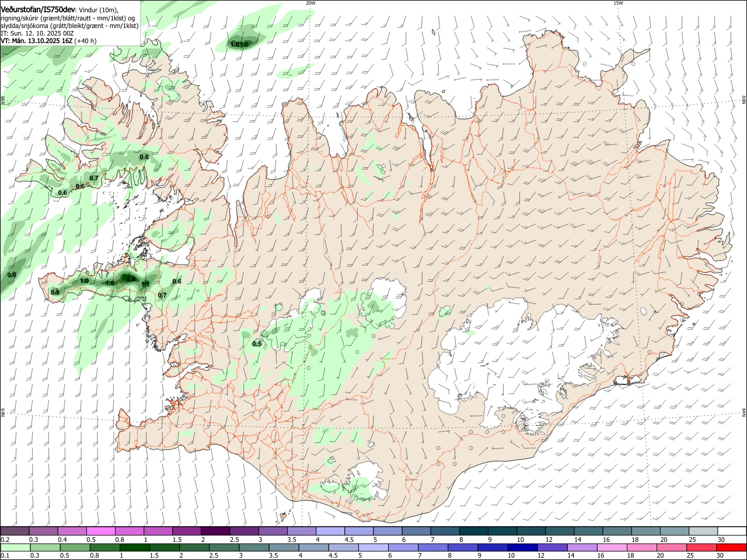Screen dimensions: 747x560
Task: Click the 'IT: Sun. 12. 10. 2025 00Z' line
Action: click(37, 33)
